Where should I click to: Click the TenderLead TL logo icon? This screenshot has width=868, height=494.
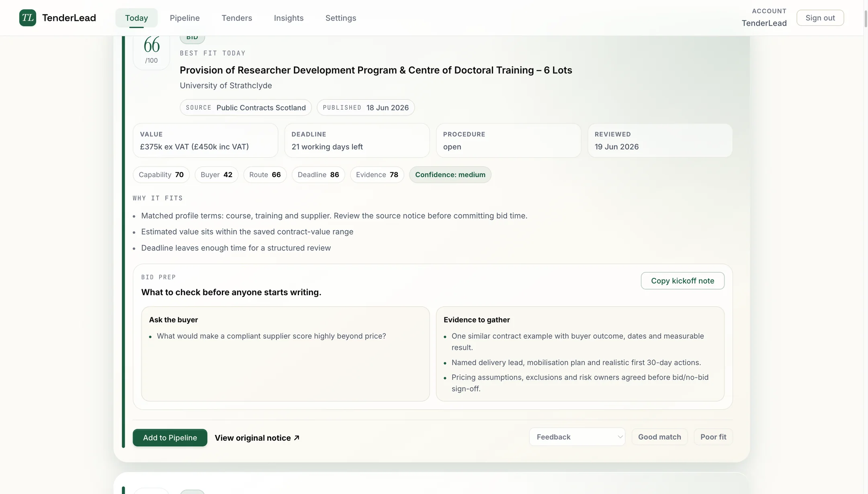27,18
